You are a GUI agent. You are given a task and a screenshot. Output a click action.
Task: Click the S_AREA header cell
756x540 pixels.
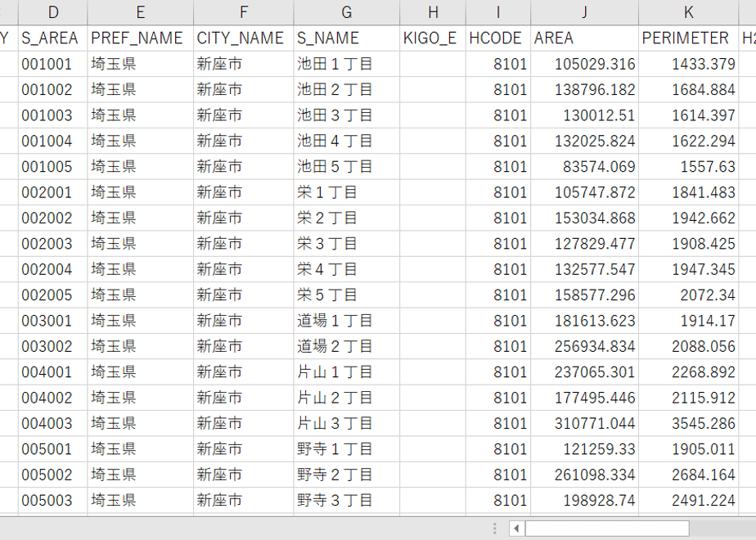(53, 38)
